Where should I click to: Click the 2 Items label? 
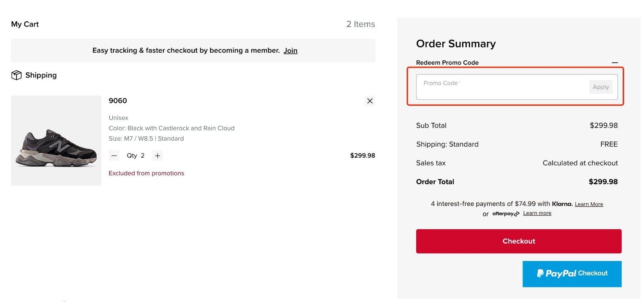click(361, 24)
